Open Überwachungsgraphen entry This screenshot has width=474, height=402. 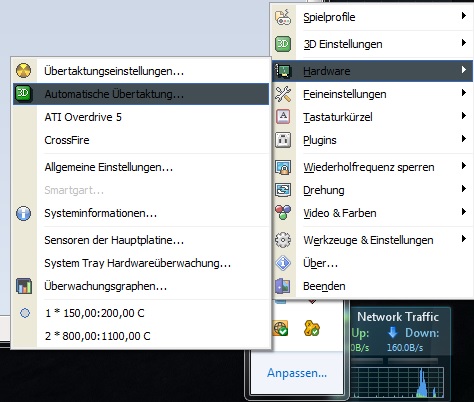[x=141, y=286]
